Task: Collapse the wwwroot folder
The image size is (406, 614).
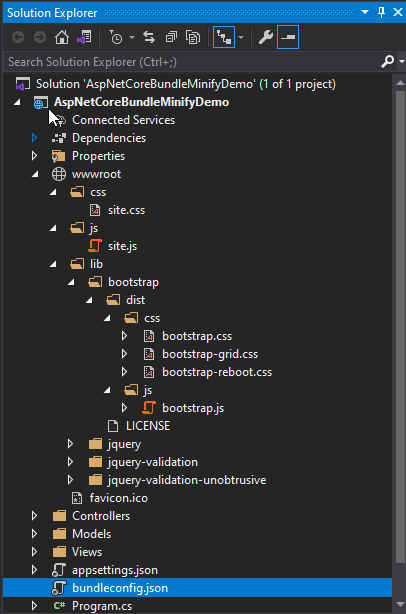Action: 35,174
